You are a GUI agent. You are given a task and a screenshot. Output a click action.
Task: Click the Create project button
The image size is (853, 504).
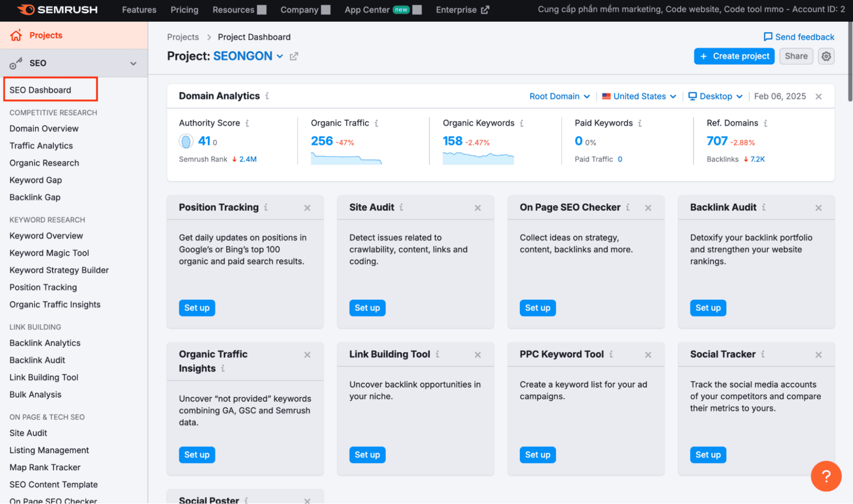735,56
